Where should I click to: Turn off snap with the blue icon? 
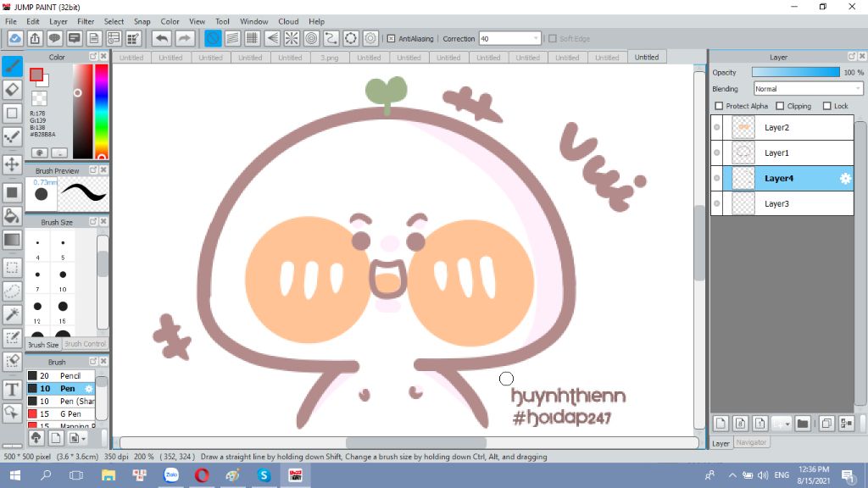tap(213, 39)
